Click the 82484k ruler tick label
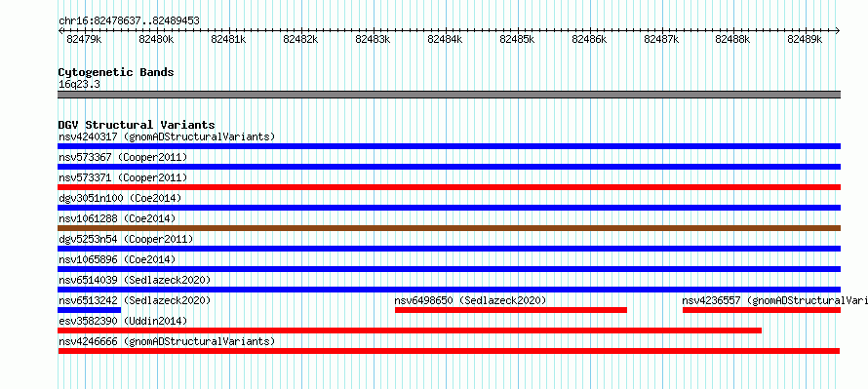 tap(445, 39)
